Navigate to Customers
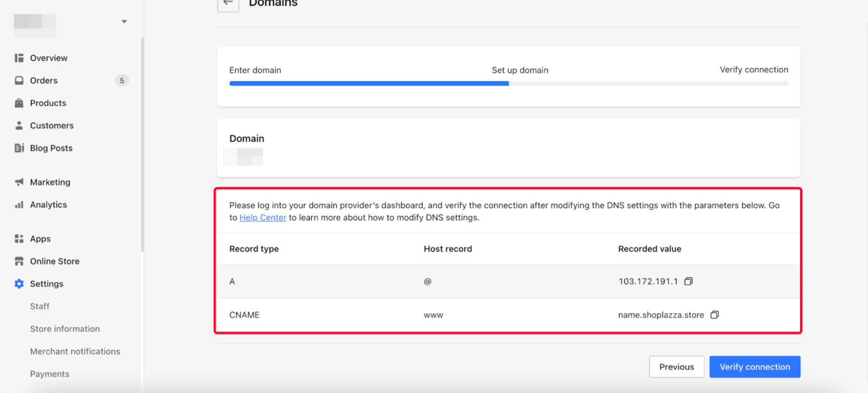The image size is (868, 393). (52, 125)
